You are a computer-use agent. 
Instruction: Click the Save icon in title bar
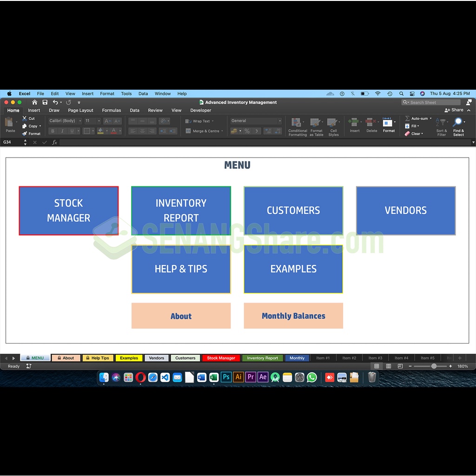pyautogui.click(x=45, y=102)
